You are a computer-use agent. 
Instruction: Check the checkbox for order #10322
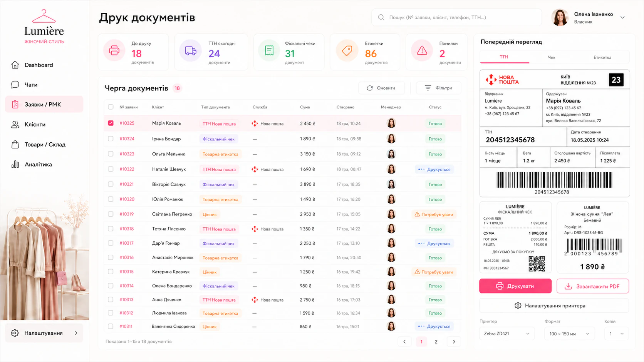point(111,169)
